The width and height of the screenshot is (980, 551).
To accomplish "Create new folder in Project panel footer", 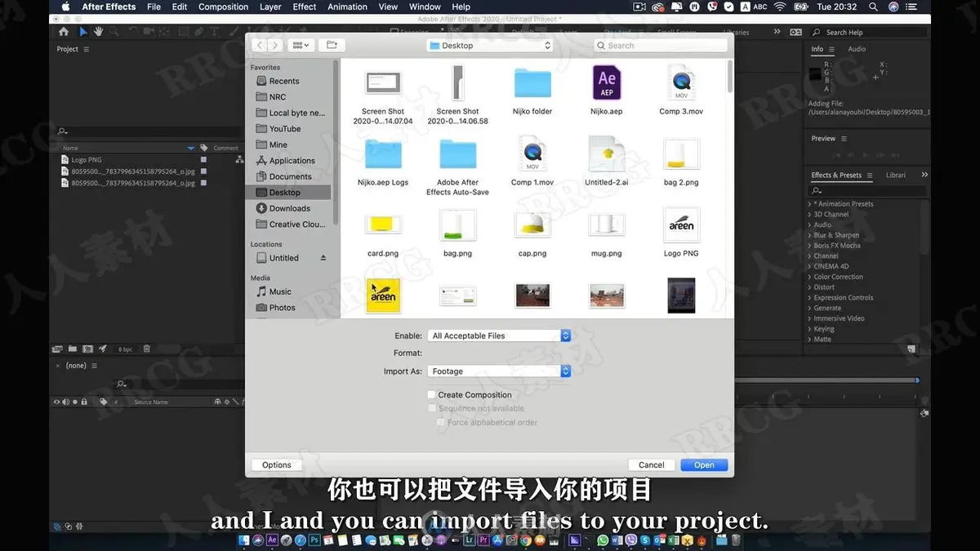I will point(72,349).
